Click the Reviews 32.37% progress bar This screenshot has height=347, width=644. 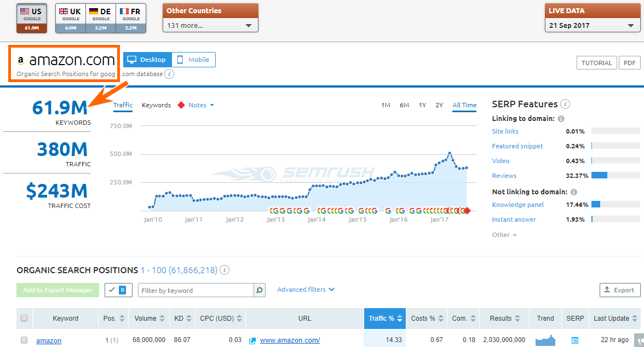616,175
